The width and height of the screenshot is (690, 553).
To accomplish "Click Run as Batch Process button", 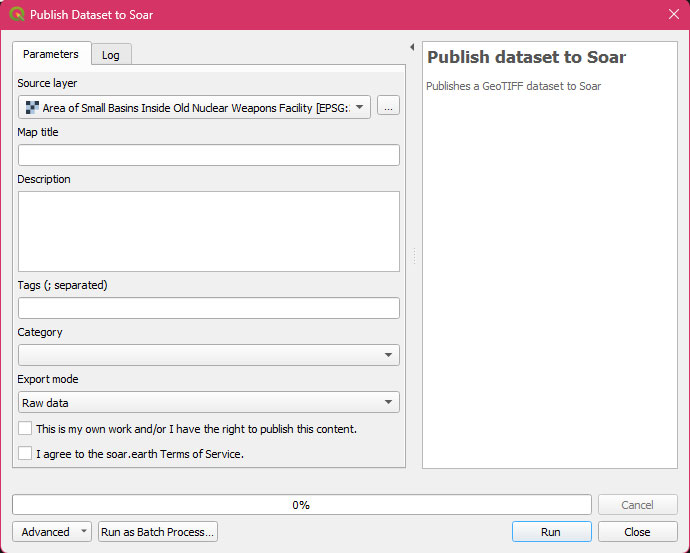I will (158, 531).
